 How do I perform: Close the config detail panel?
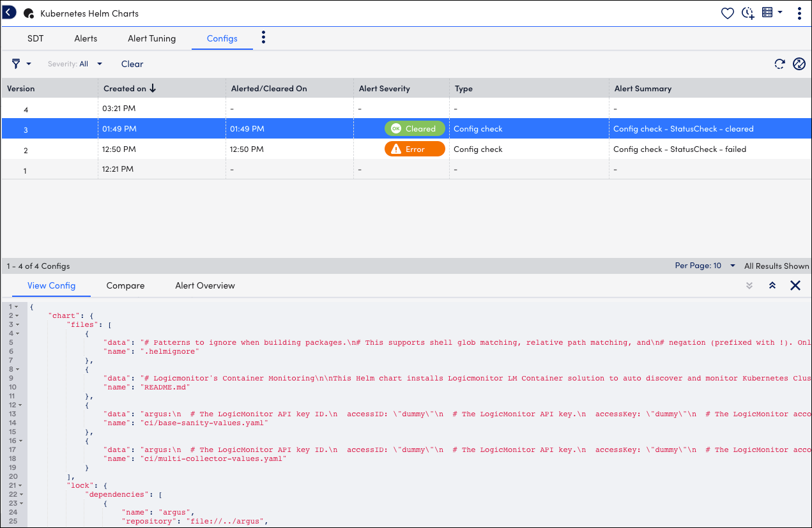[795, 285]
